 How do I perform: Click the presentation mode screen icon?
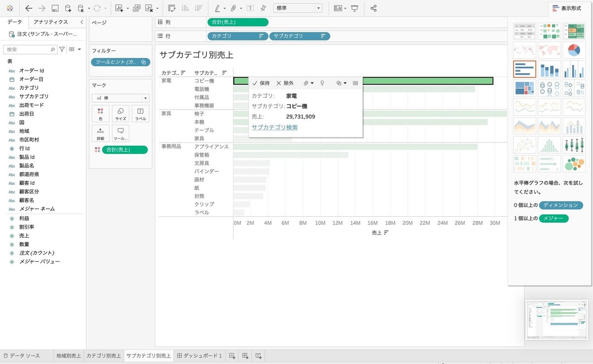pyautogui.click(x=354, y=8)
